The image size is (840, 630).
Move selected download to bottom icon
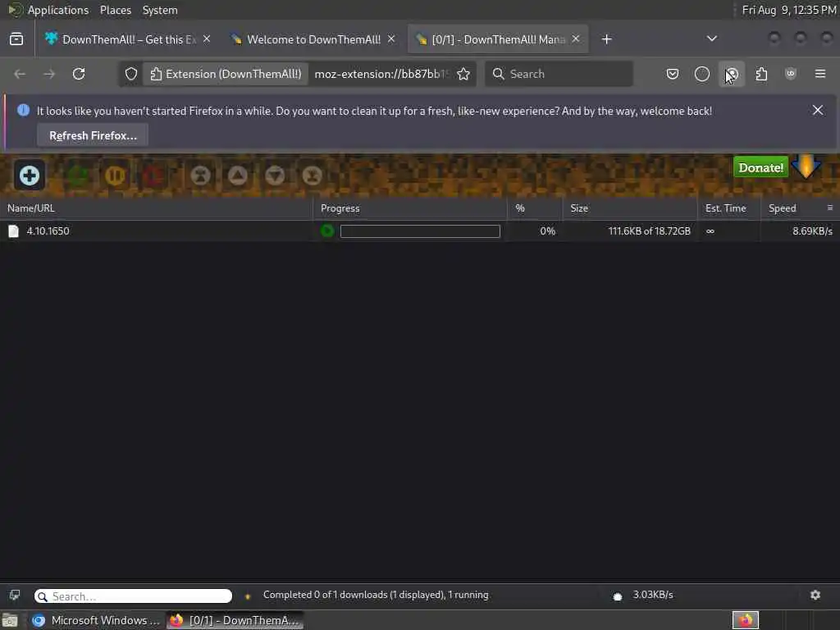312,176
